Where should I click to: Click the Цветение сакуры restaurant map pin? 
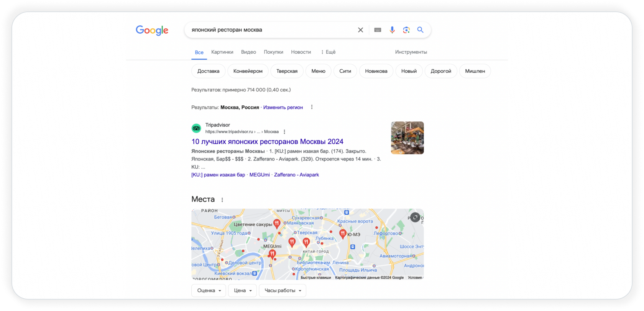(x=277, y=224)
